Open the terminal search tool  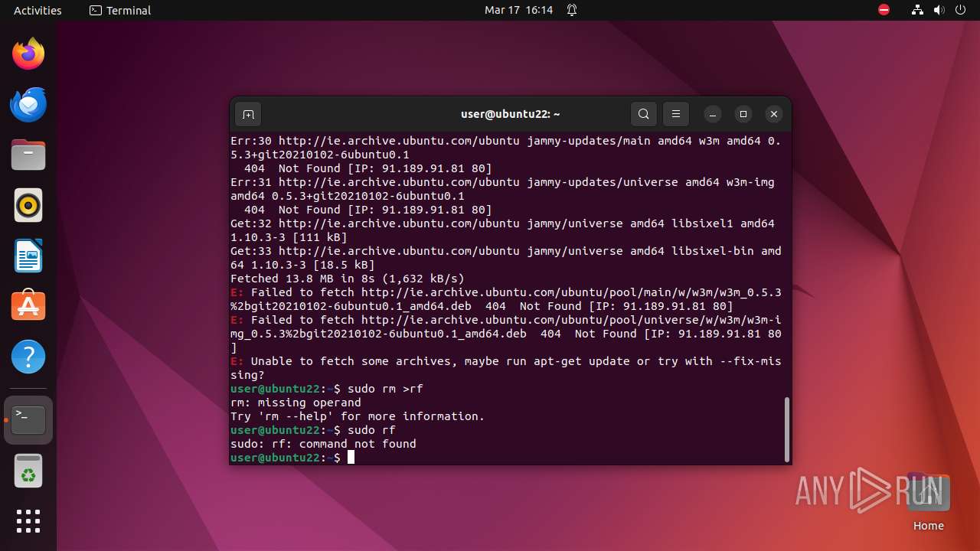[x=644, y=114]
